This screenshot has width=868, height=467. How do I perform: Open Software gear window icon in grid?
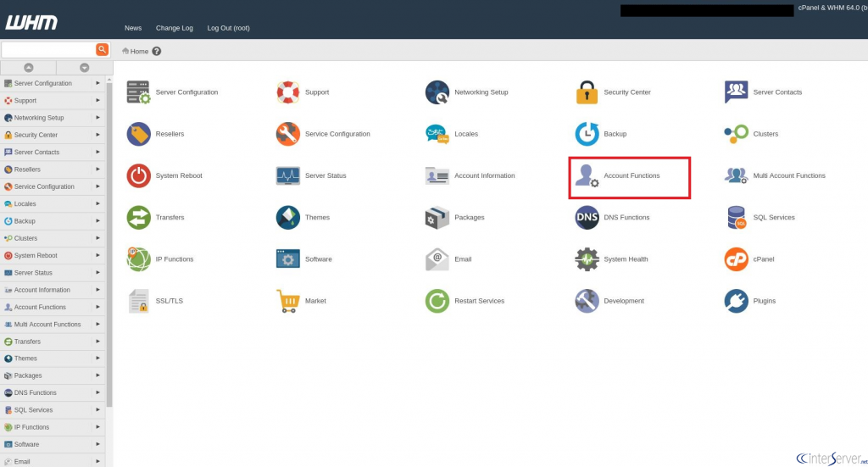(x=288, y=259)
